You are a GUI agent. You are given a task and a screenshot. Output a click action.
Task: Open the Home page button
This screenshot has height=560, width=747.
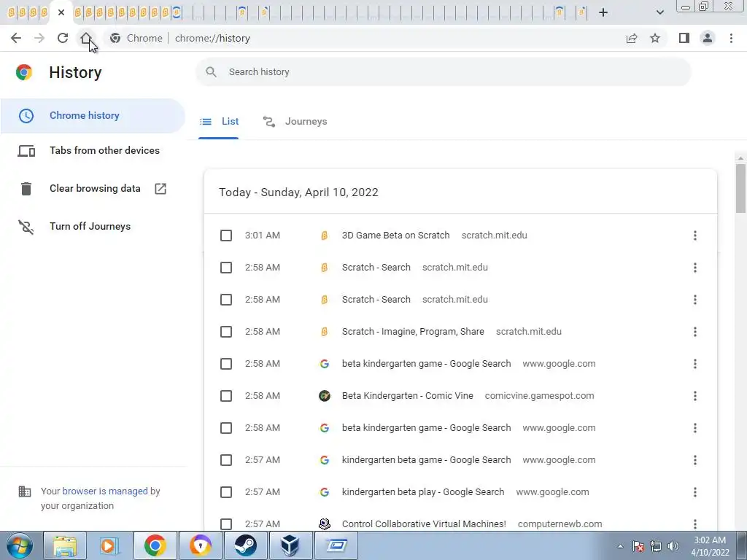pyautogui.click(x=86, y=38)
